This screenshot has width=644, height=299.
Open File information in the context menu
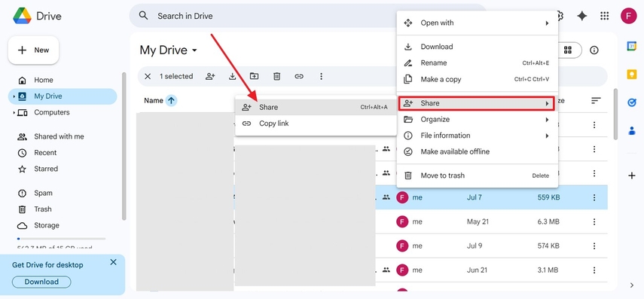[478, 136]
